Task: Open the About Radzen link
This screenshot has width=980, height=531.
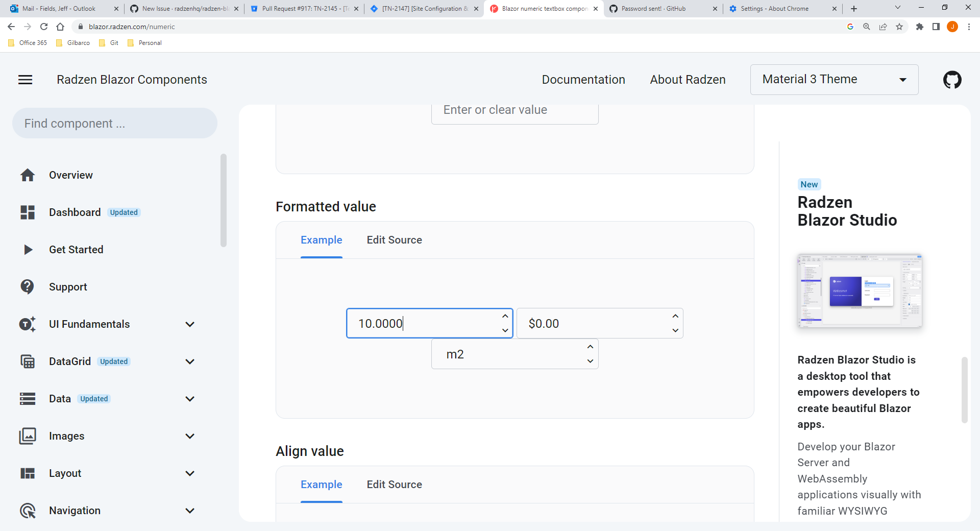Action: click(688, 80)
